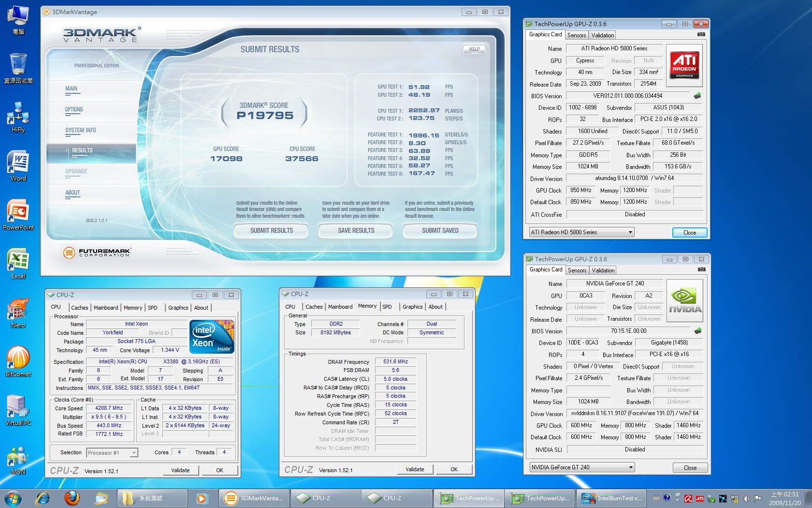
Task: Click the Core Speed value 4208.7 MHz
Action: click(109, 408)
